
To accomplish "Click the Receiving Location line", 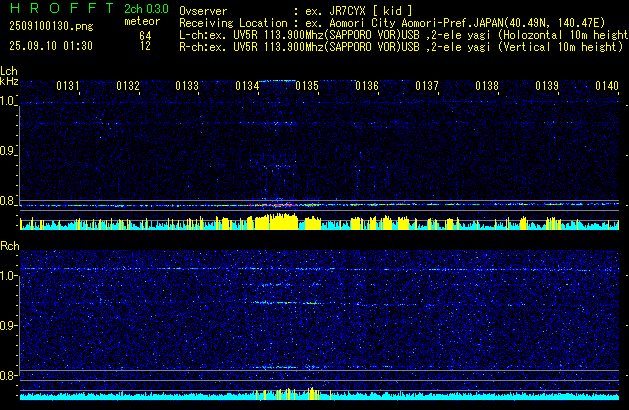I will pos(392,23).
